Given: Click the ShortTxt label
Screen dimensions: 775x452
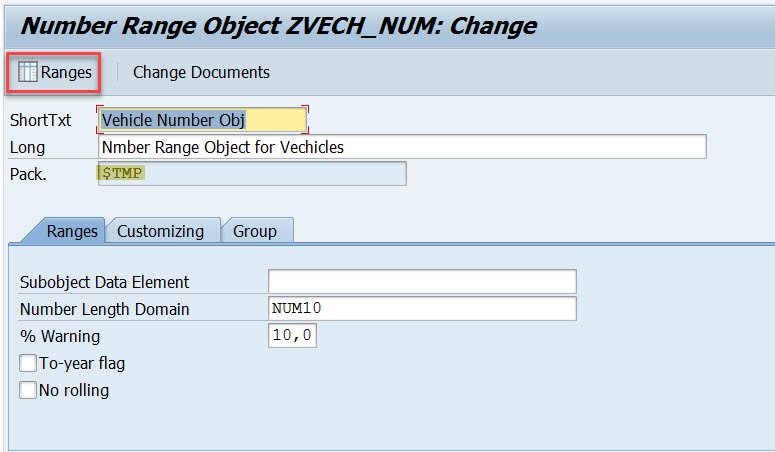Looking at the screenshot, I should (41, 120).
